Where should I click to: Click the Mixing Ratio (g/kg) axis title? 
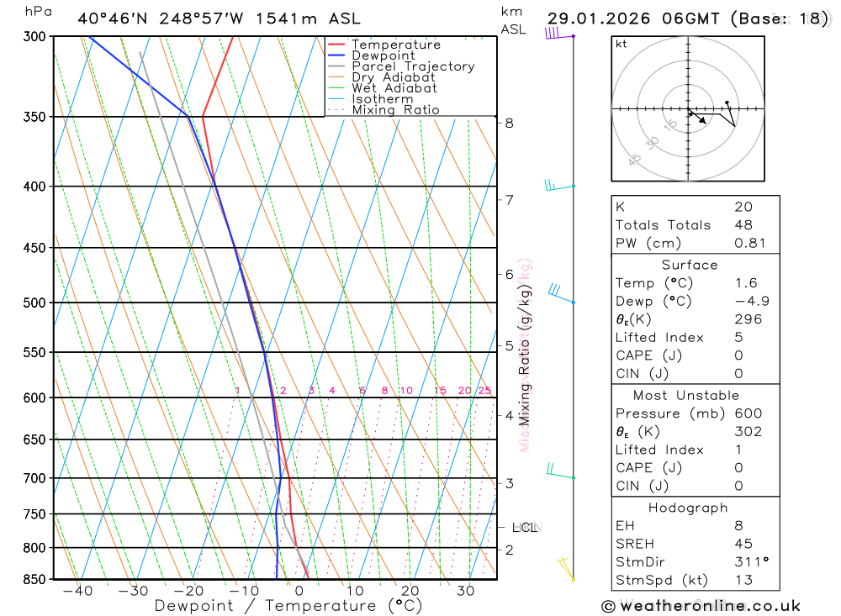524,356
